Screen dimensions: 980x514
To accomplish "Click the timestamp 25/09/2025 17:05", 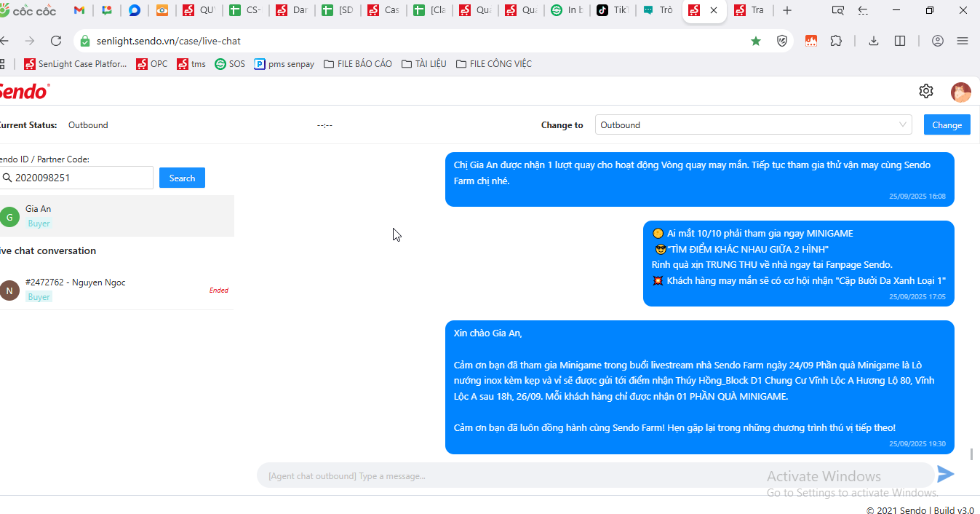I will [917, 296].
